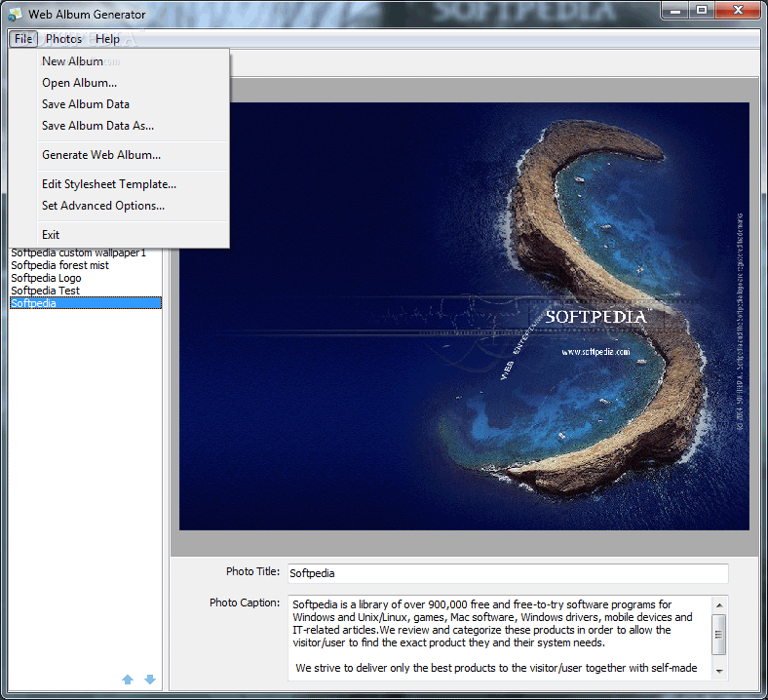Select 'Softpedia Test' list entry
Viewport: 768px width, 700px height.
(x=86, y=291)
